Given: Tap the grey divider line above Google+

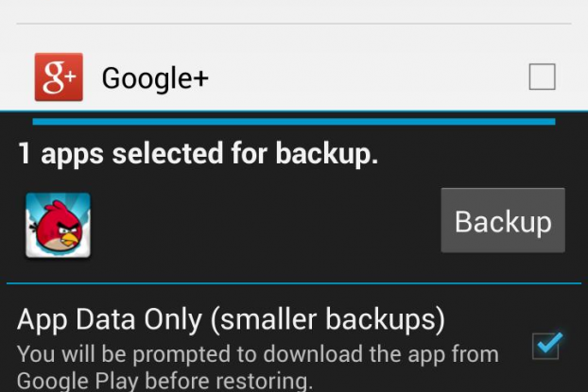Looking at the screenshot, I should [x=293, y=24].
